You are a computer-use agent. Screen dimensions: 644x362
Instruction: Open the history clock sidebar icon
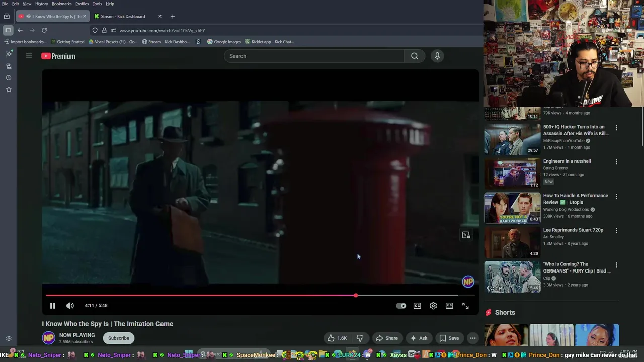[9, 78]
